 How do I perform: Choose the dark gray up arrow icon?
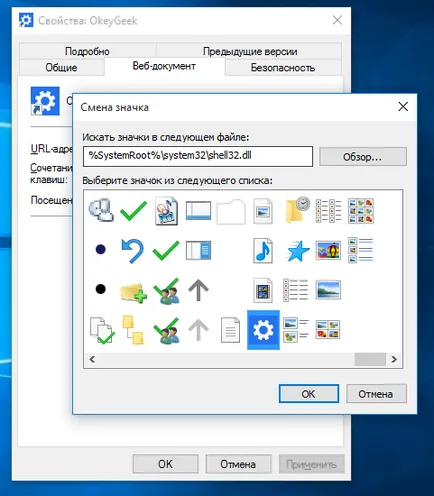(x=198, y=290)
